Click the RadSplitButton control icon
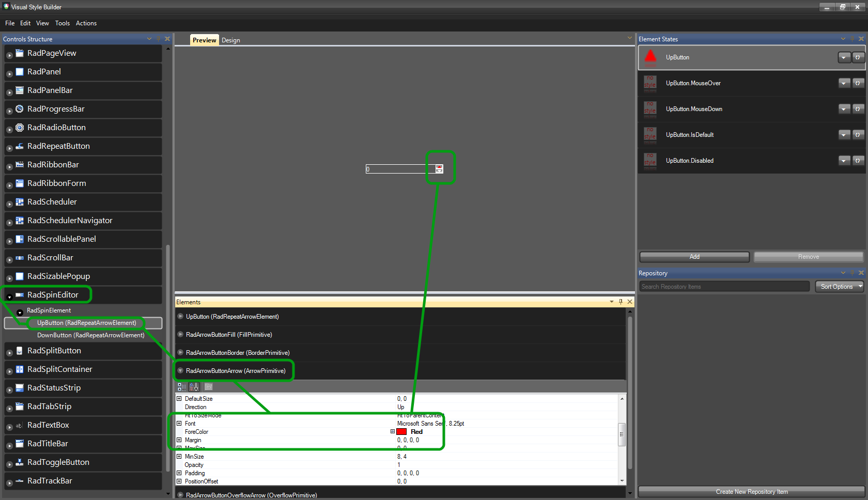The image size is (868, 500). click(20, 350)
